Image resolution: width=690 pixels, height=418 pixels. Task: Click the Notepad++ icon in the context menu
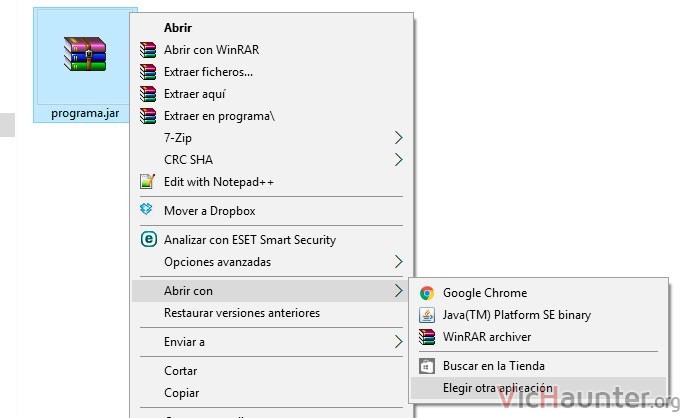coord(147,181)
